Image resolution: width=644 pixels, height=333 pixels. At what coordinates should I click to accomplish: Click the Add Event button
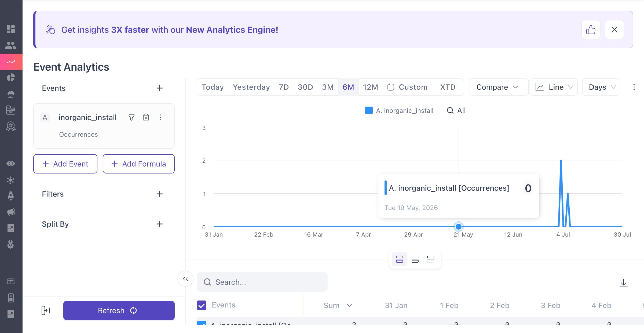[65, 164]
